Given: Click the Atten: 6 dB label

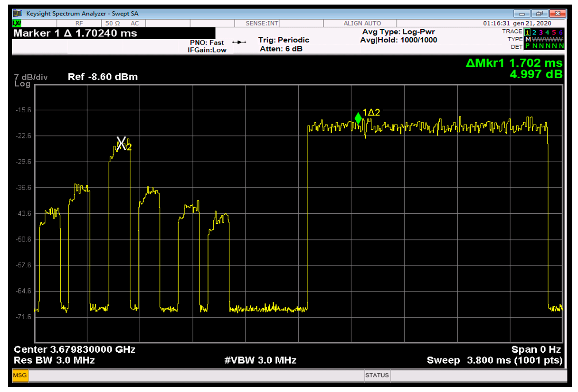Looking at the screenshot, I should tap(281, 49).
